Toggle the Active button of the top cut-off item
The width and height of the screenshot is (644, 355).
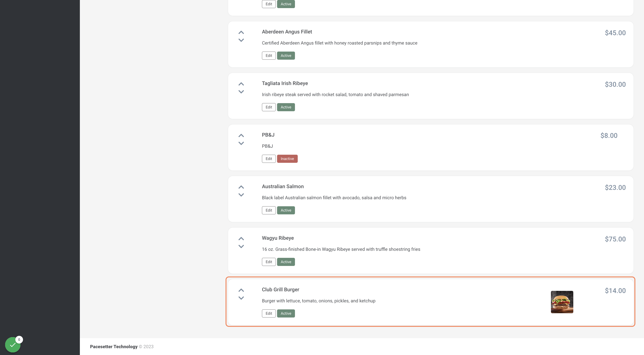point(286,4)
